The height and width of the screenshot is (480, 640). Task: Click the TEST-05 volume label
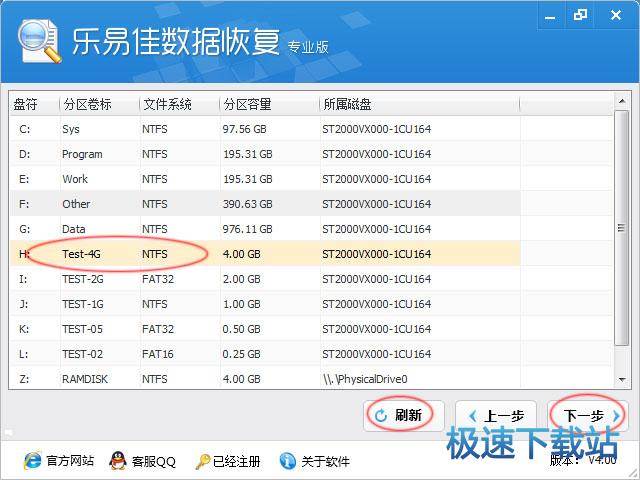(x=82, y=329)
